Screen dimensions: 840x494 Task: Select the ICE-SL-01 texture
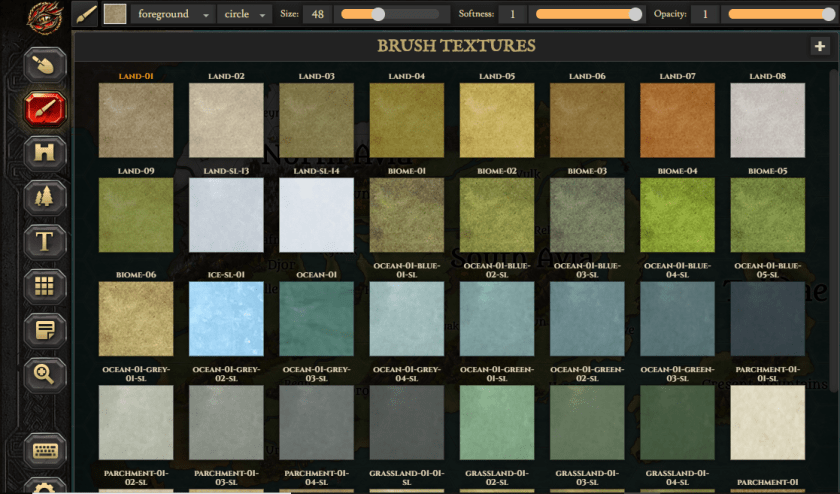[226, 318]
